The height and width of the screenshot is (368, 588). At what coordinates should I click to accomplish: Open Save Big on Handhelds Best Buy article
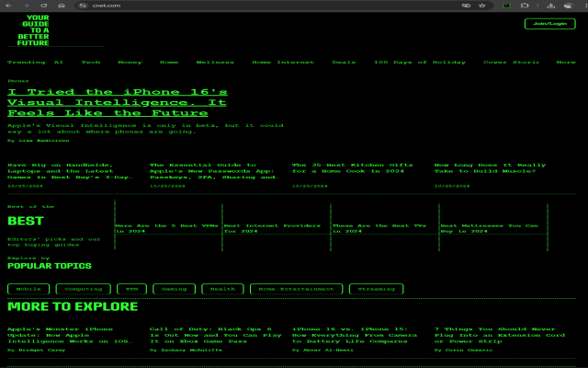pyautogui.click(x=70, y=171)
